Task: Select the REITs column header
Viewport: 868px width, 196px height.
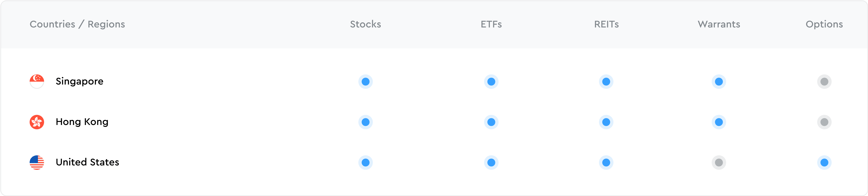Action: [x=606, y=24]
